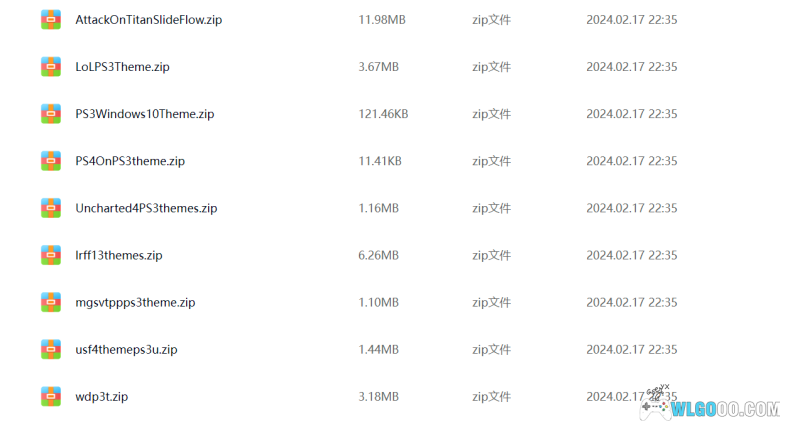Open the LoLPS3Theme.zip file name

122,67
